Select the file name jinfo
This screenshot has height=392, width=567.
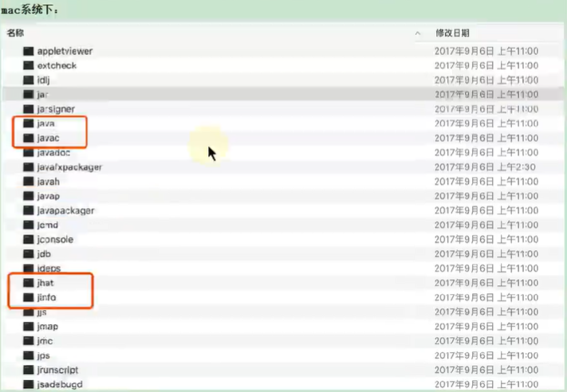tap(46, 297)
